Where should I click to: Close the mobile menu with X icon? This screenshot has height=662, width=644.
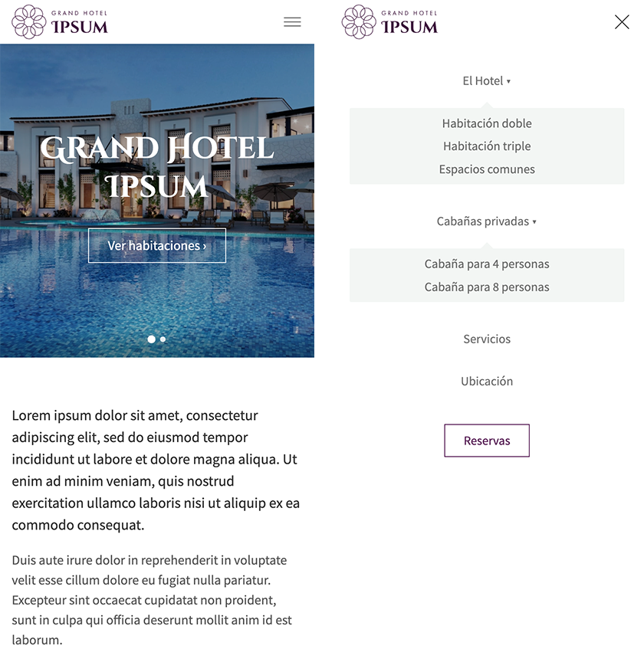tap(622, 22)
